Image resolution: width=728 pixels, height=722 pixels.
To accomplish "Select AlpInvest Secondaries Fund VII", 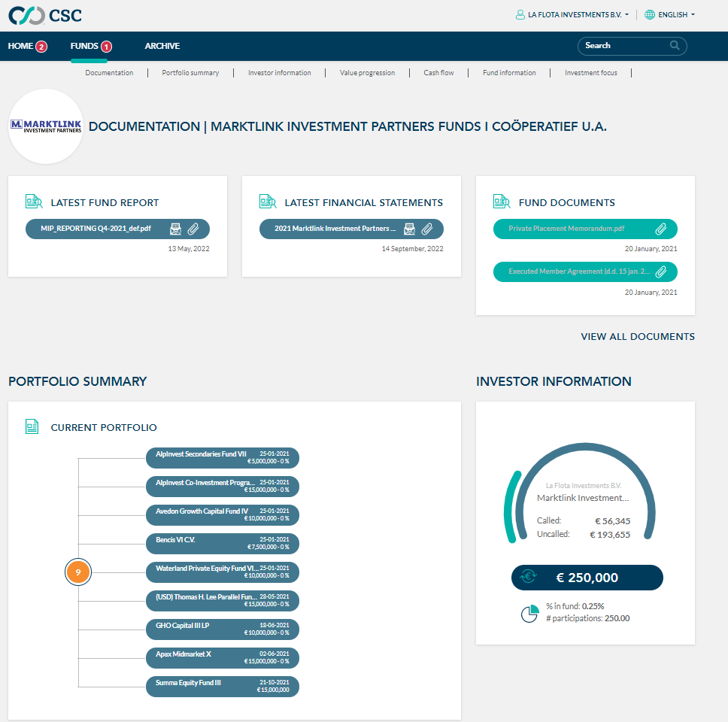I will [223, 458].
